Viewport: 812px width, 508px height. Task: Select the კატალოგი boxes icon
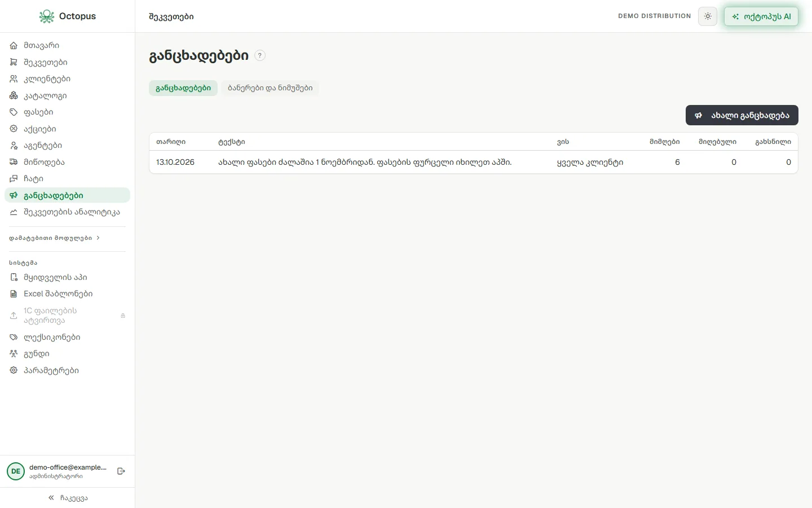(14, 95)
